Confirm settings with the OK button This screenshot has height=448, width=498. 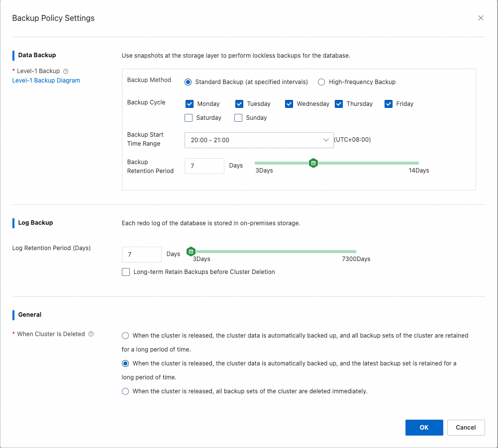click(424, 427)
